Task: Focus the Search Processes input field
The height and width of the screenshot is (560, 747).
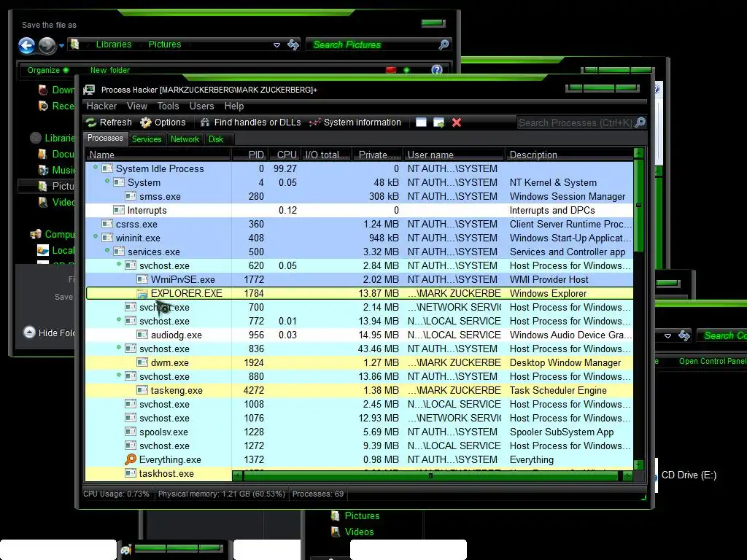Action: pyautogui.click(x=576, y=122)
